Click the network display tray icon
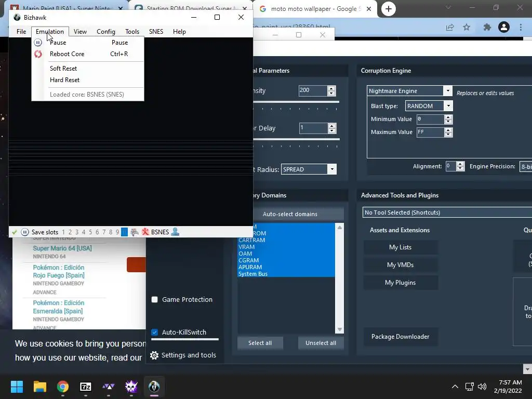Screen dimensions: 532x399 pos(470,387)
